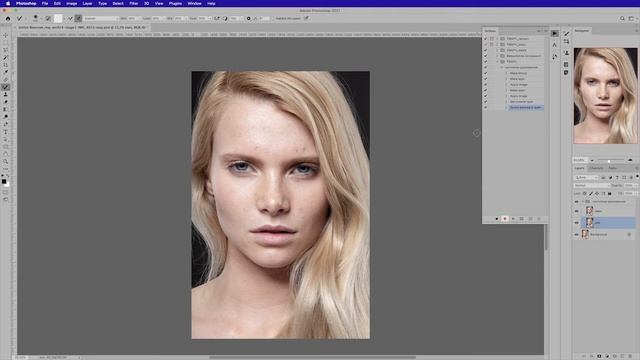Viewport: 640px width, 360px height.
Task: Toggle the first Make layer step checkbox
Action: point(485,79)
